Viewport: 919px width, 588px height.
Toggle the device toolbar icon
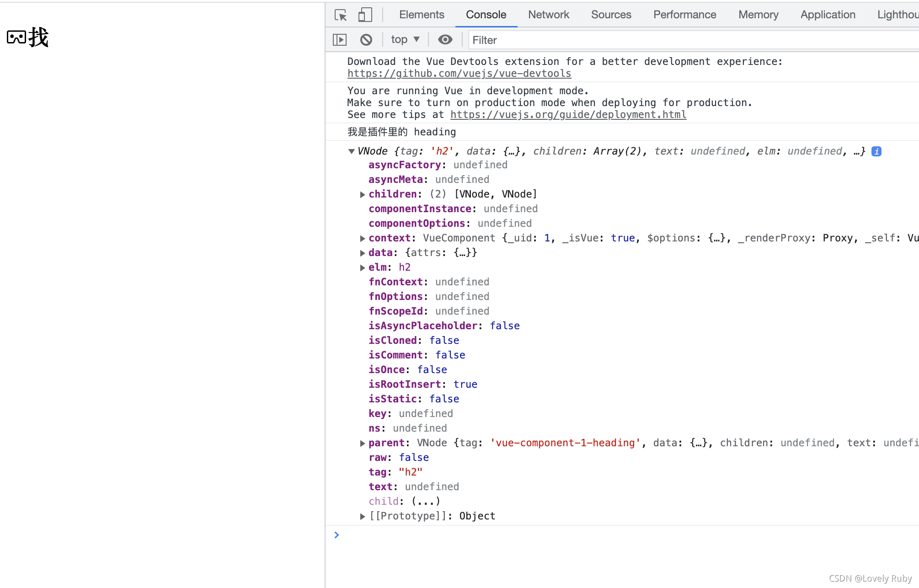click(365, 15)
